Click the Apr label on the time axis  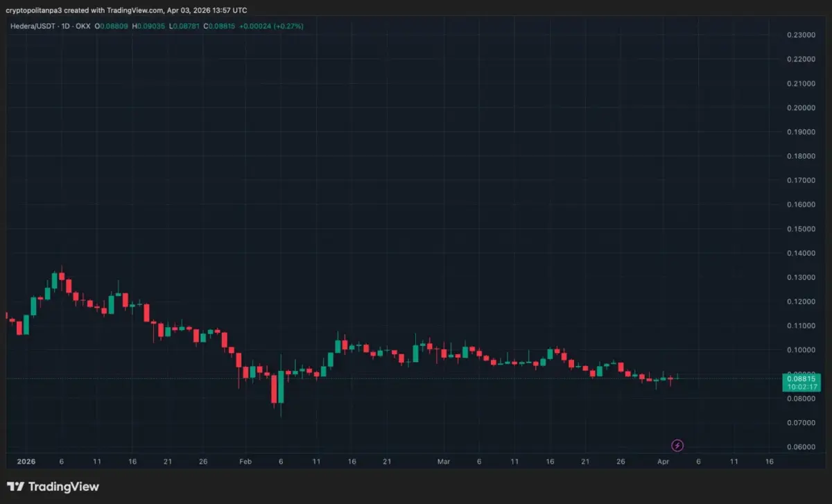664,461
